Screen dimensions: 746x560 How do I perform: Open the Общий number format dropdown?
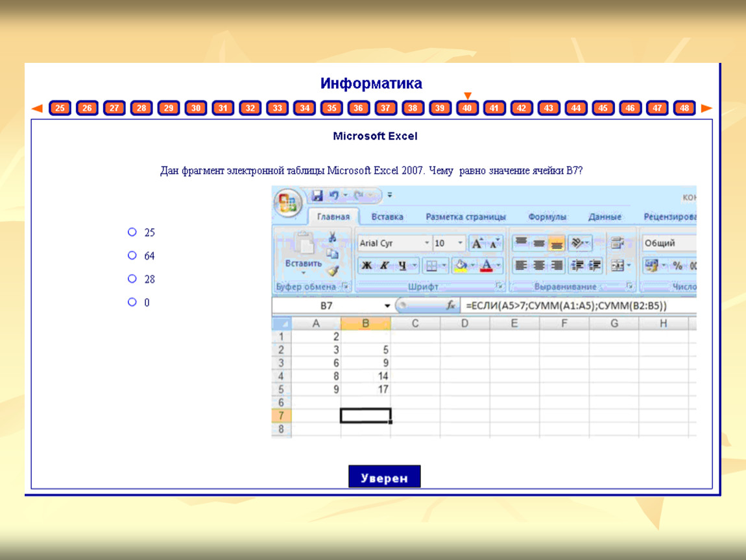tap(668, 243)
